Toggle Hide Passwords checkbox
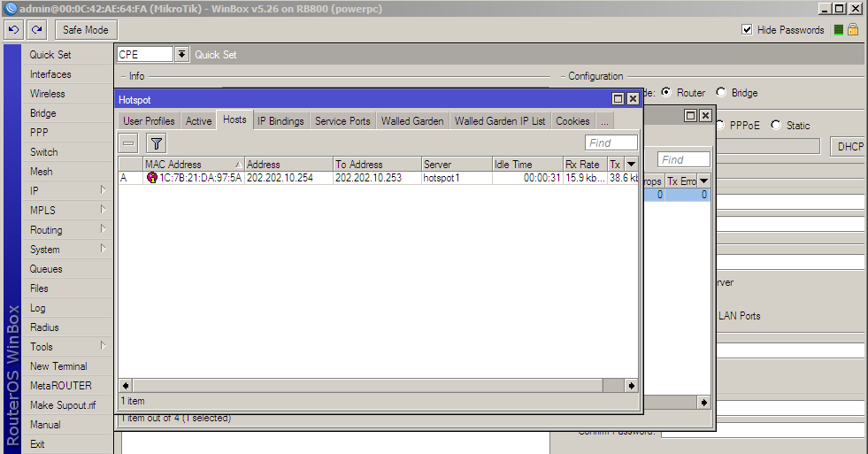 747,30
